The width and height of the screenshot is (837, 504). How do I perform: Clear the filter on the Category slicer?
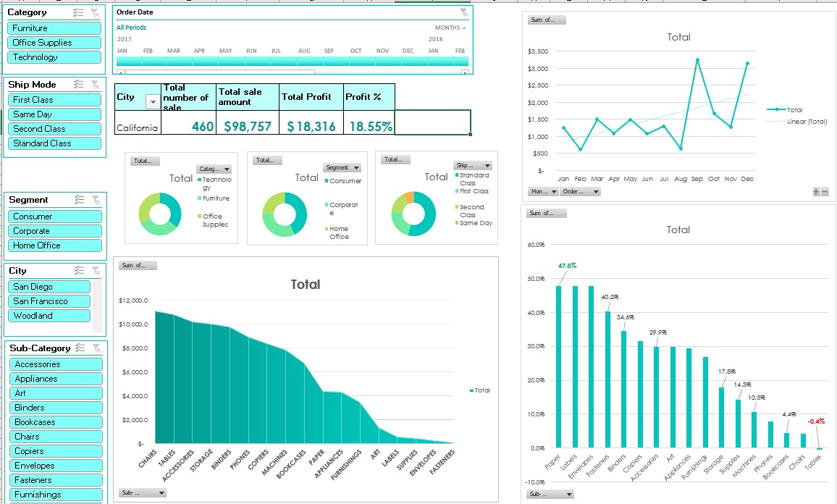coord(95,13)
